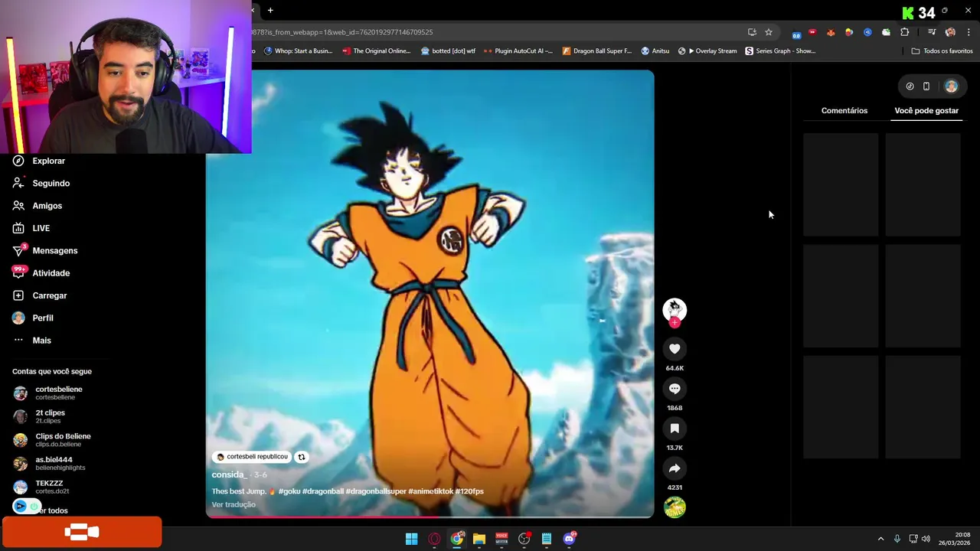Open a new browser tab with plus

270,11
